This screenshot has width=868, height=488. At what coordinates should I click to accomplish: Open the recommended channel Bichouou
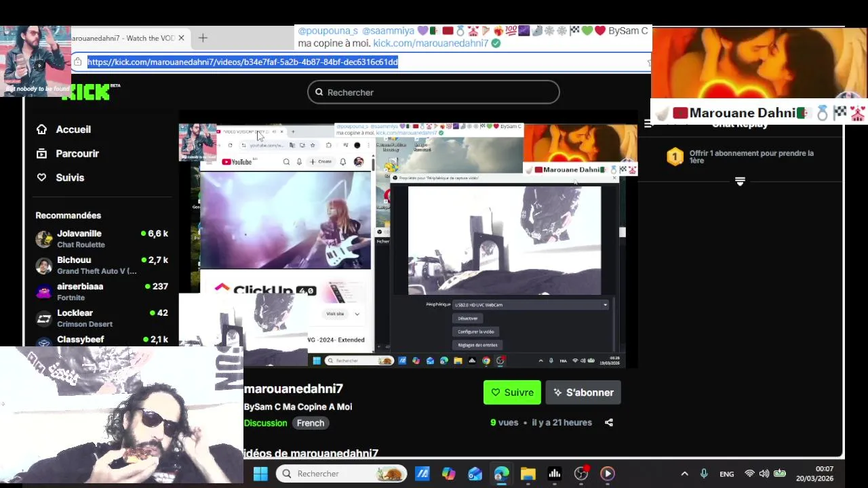click(102, 265)
